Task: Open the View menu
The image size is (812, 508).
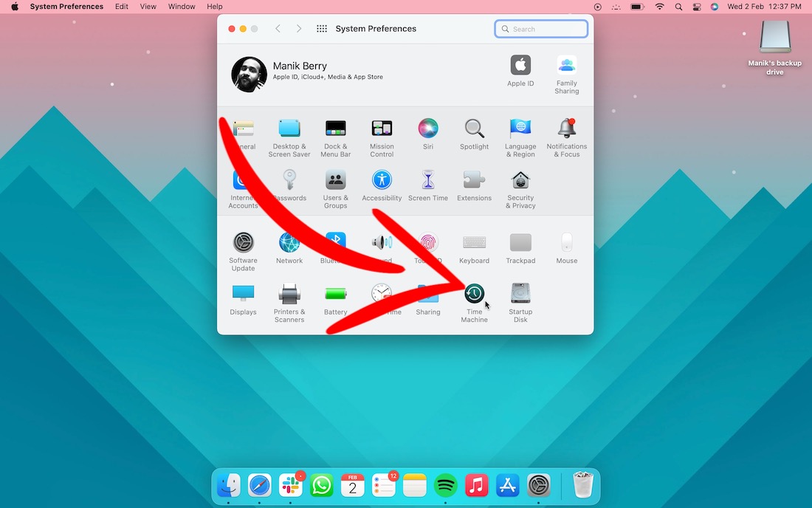Action: [x=148, y=7]
